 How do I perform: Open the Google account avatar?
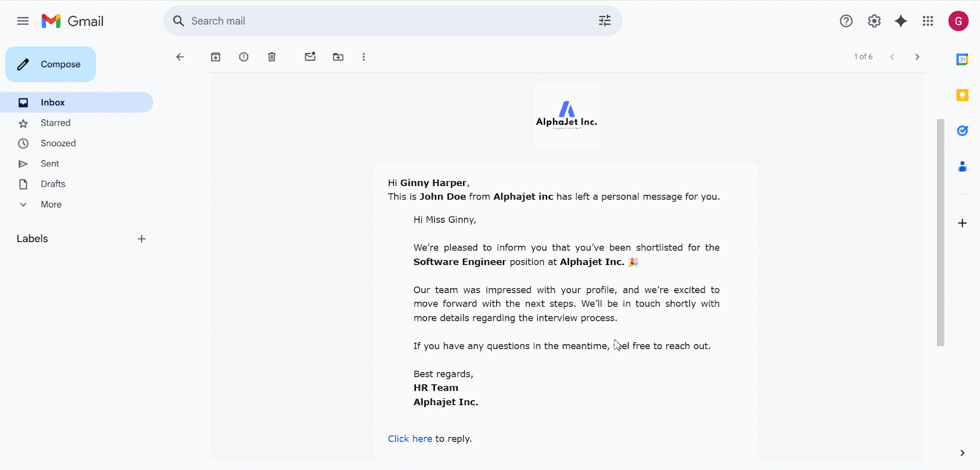958,21
